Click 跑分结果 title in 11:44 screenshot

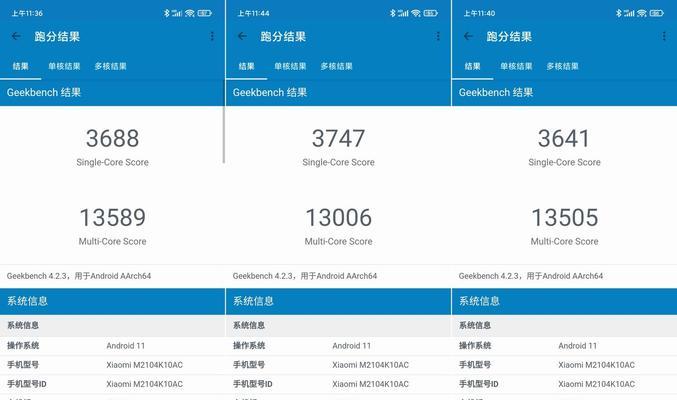coord(283,36)
